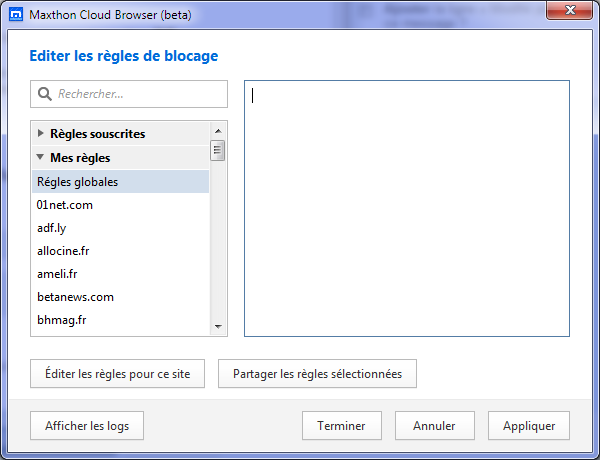Open logs with Afficher les logs
The image size is (600, 460).
(x=87, y=426)
